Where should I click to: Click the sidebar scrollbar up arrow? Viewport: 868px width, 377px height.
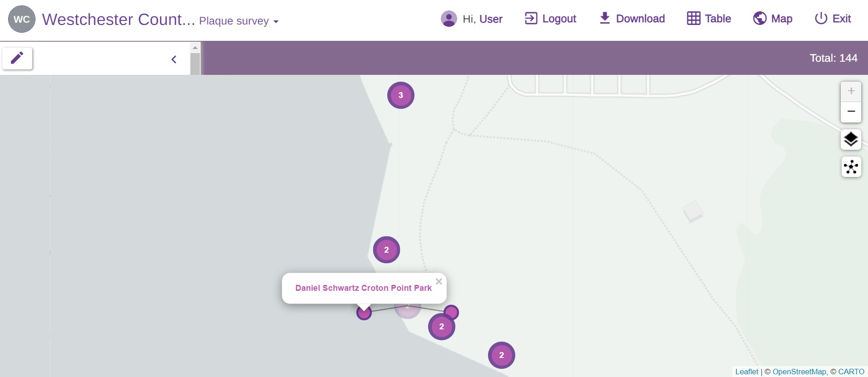pos(195,48)
